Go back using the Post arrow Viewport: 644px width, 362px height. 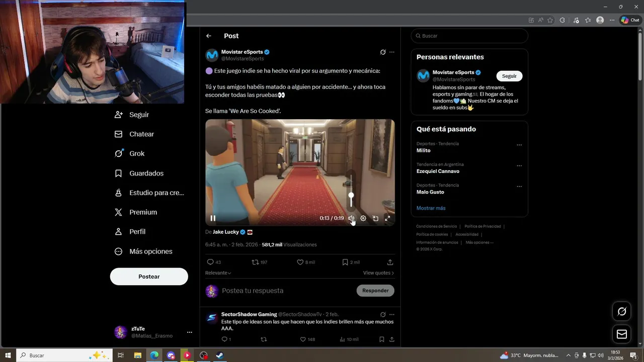click(208, 36)
